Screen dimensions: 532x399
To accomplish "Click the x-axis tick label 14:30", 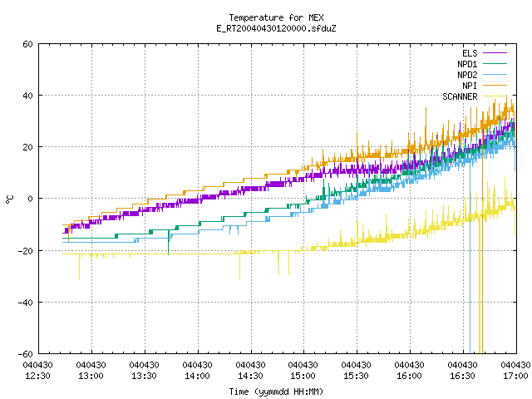I will click(x=250, y=377).
